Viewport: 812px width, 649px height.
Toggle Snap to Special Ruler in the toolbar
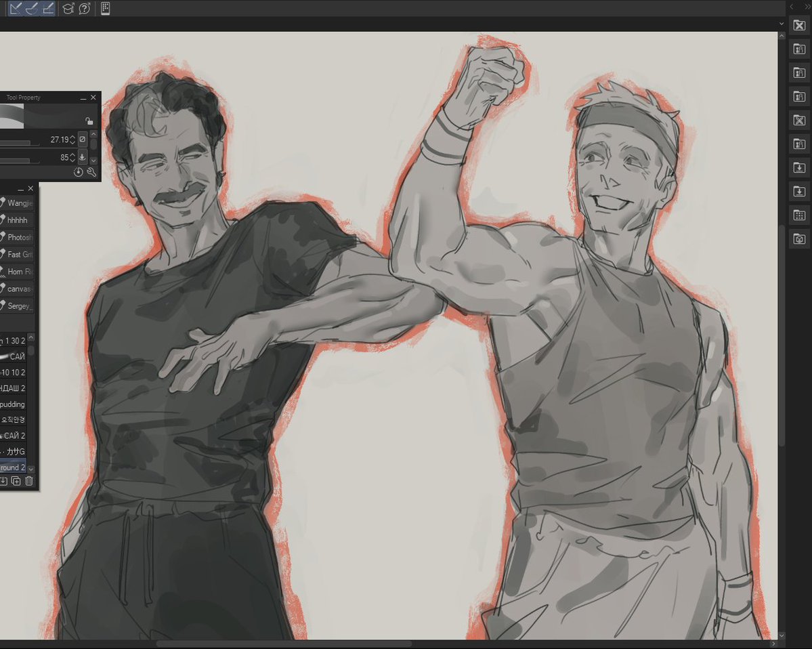click(x=32, y=8)
